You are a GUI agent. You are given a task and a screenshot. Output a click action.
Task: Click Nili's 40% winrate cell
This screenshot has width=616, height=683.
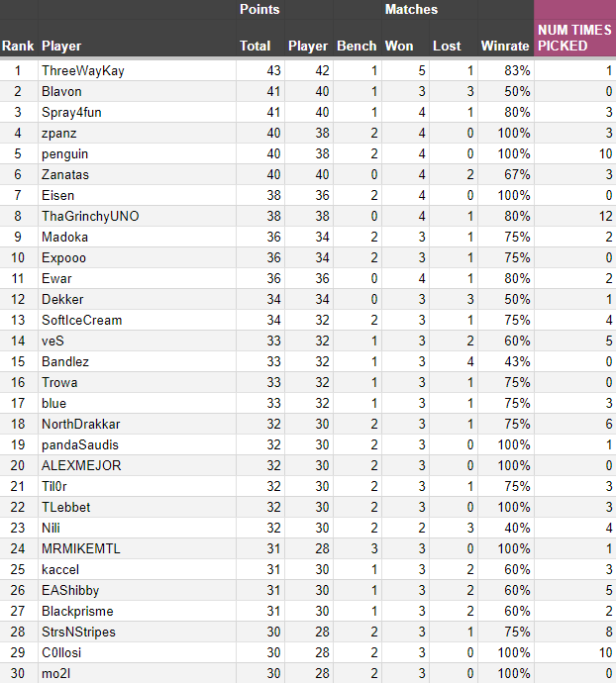[x=506, y=528]
